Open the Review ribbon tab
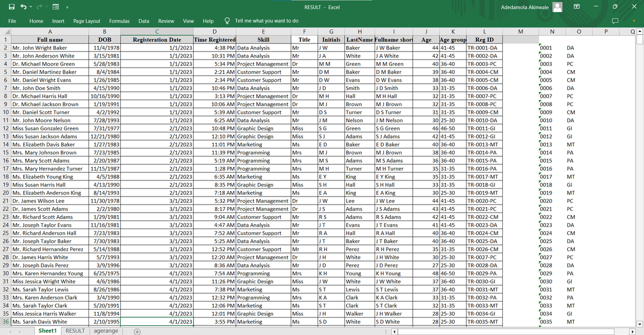Screen dimensions: 644x335 pos(166,21)
